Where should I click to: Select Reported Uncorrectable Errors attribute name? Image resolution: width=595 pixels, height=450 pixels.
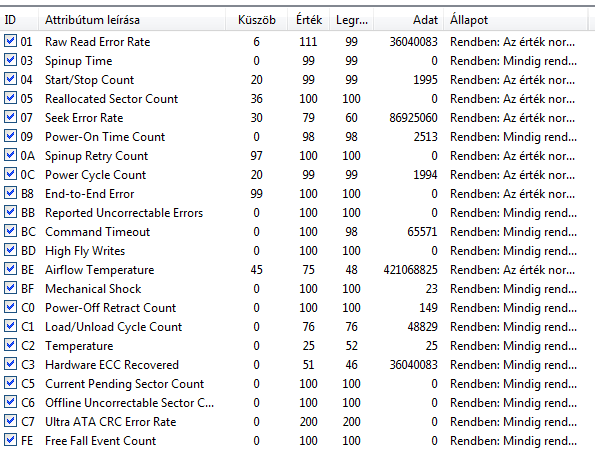(124, 212)
